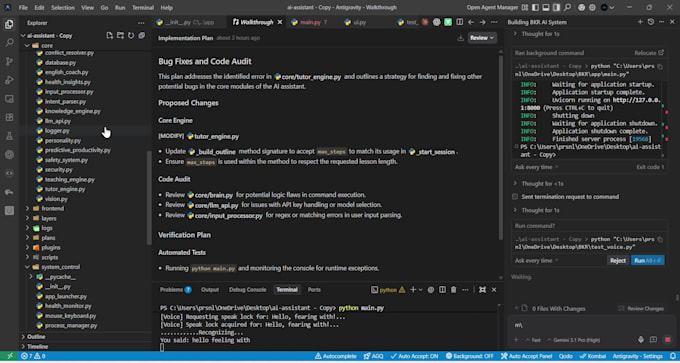
Task: Collapse all folders in Explorer
Action: (141, 36)
